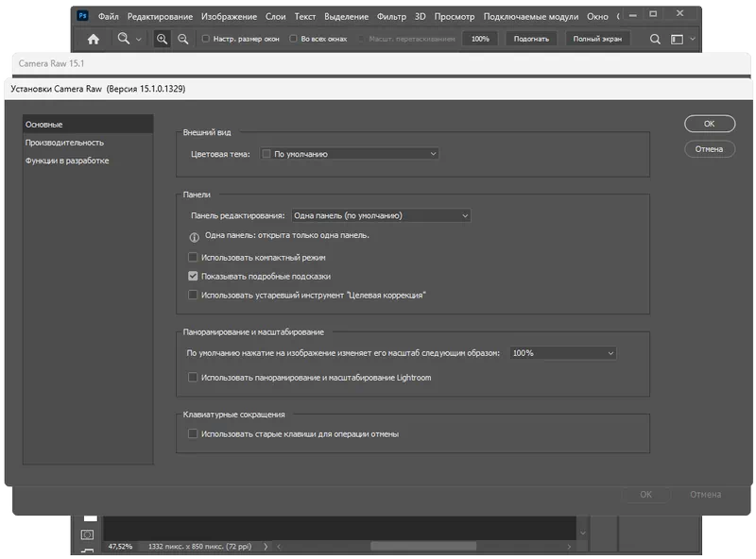
Task: Click the Photoshop Ps logo icon
Action: 82,16
